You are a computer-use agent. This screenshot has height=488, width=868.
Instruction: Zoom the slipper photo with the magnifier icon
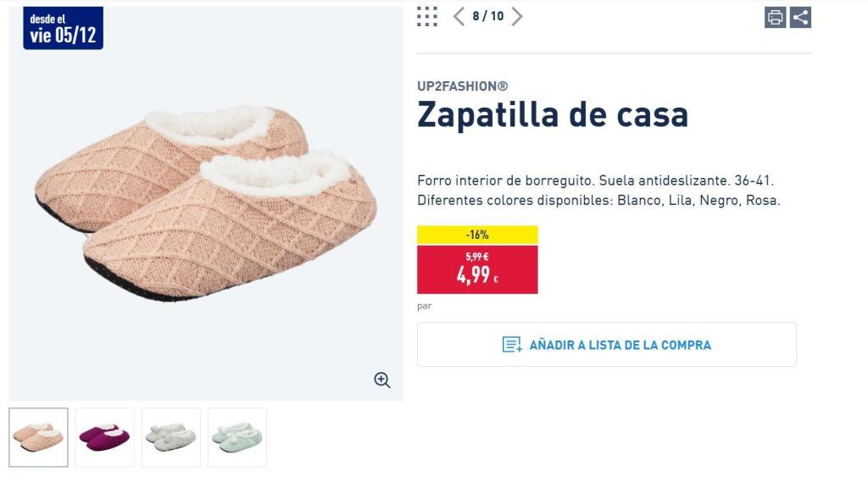(381, 380)
